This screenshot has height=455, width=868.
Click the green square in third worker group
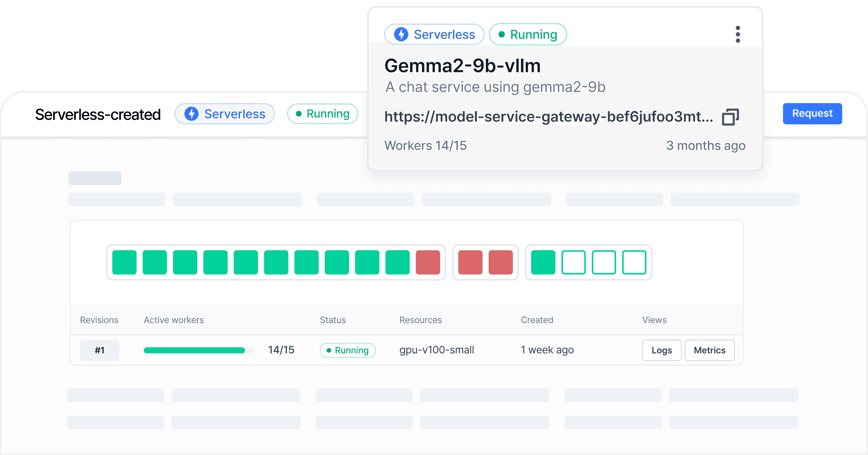coord(543,262)
